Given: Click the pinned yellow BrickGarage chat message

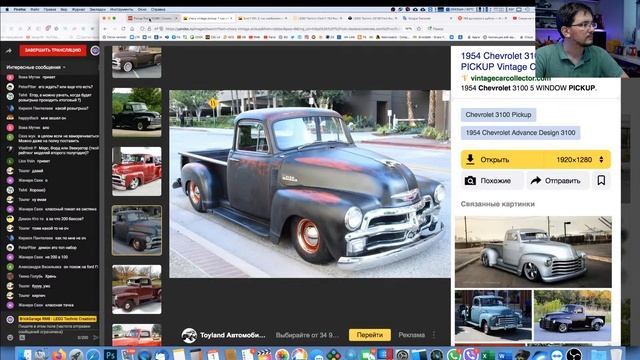Looking at the screenshot, I should 57,319.
